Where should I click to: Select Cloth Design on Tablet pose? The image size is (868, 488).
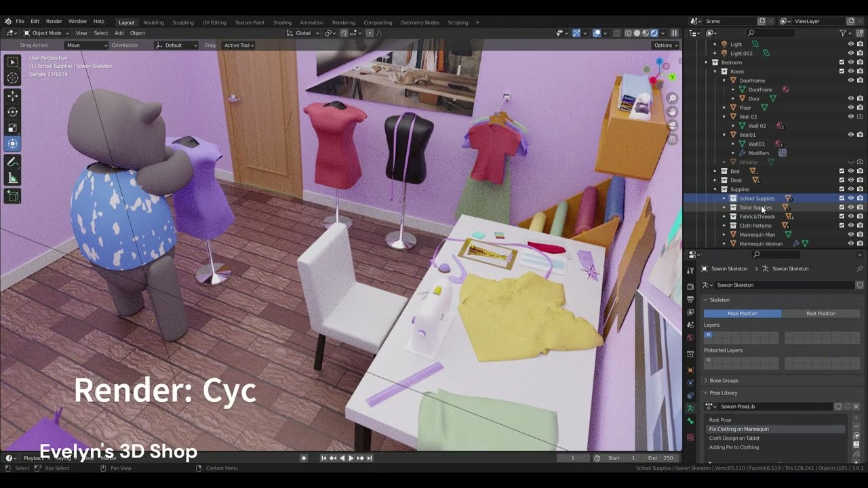coord(734,439)
